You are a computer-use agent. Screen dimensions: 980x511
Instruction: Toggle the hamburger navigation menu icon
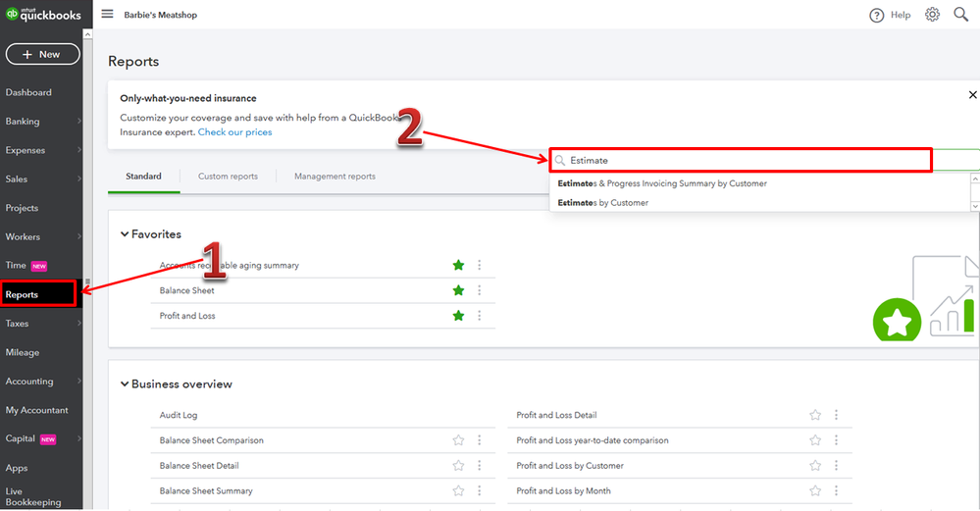[108, 14]
